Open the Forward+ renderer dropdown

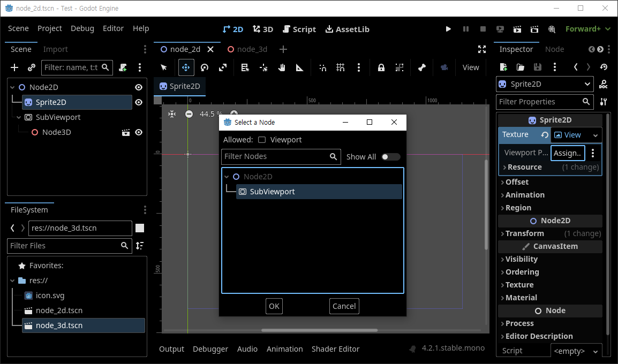pyautogui.click(x=588, y=29)
